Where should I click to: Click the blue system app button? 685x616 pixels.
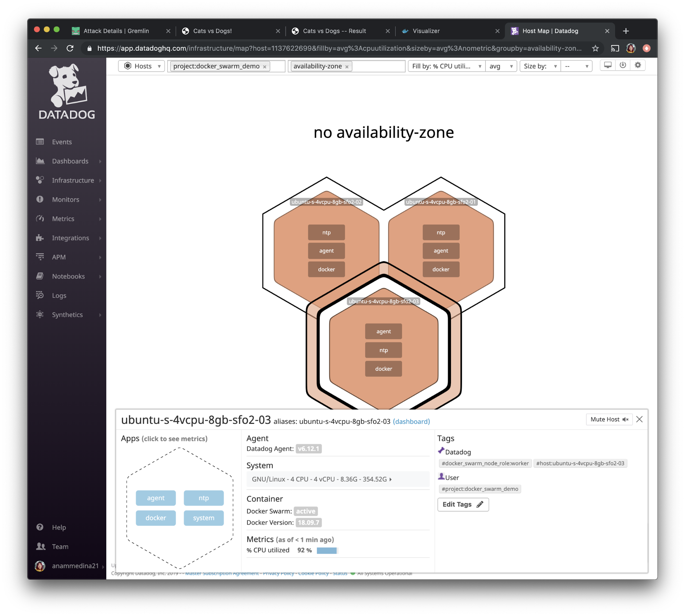[204, 518]
